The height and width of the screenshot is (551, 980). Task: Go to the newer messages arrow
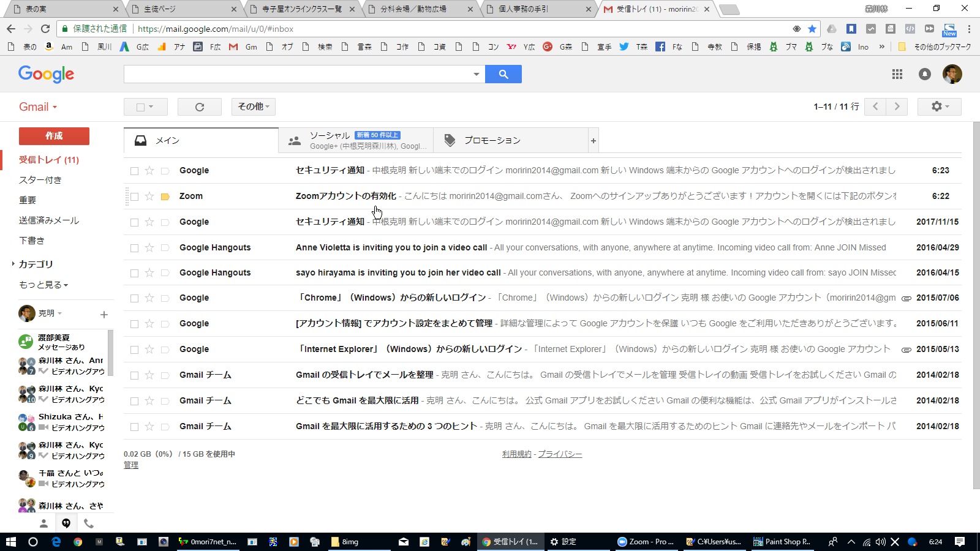point(875,107)
